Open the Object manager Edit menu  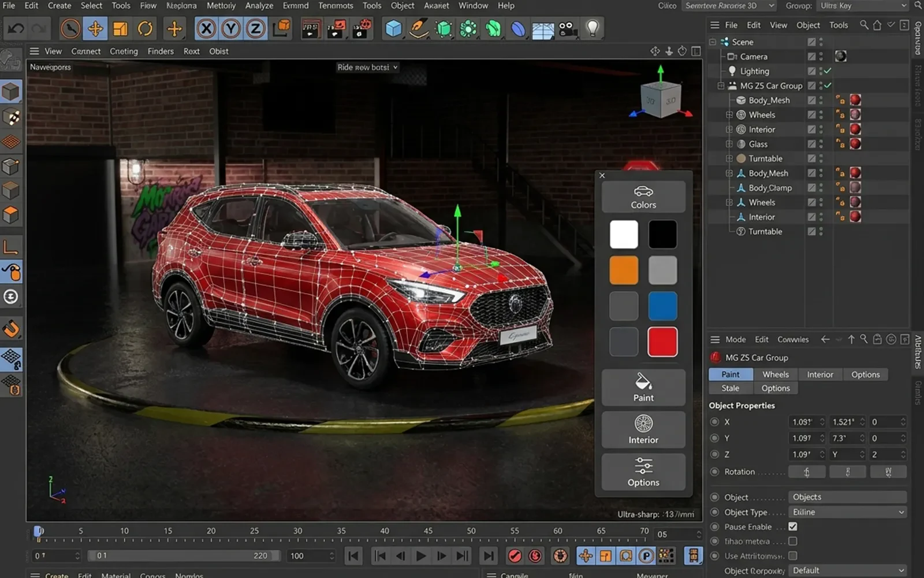click(754, 25)
